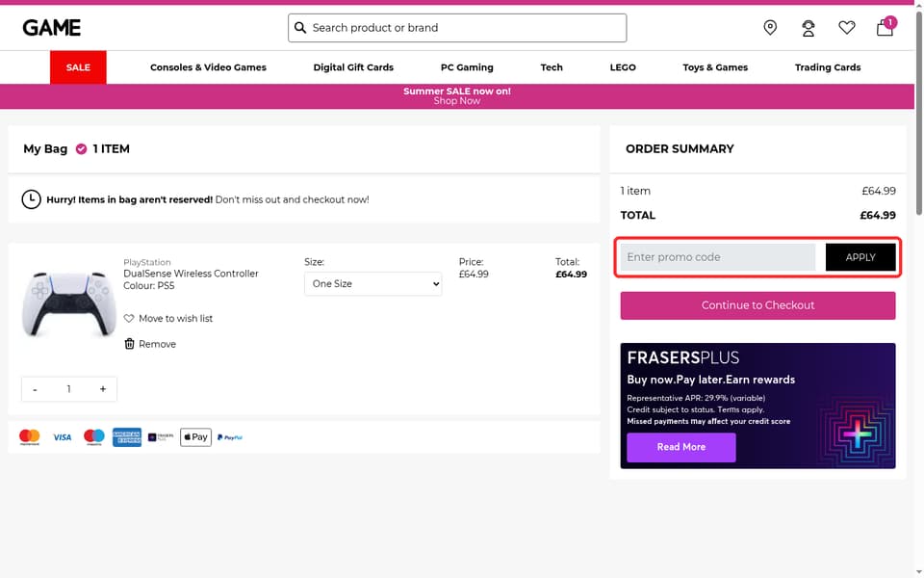Click the Visa payment icon
924x578 pixels.
coord(62,437)
